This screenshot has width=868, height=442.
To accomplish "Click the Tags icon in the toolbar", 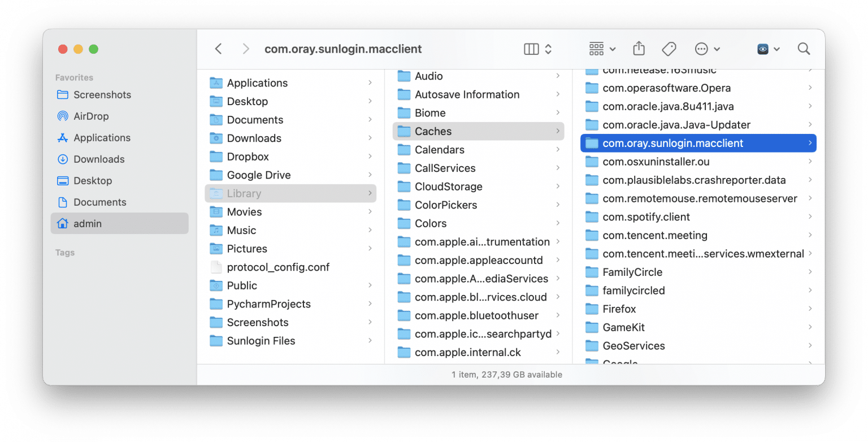I will pyautogui.click(x=669, y=49).
